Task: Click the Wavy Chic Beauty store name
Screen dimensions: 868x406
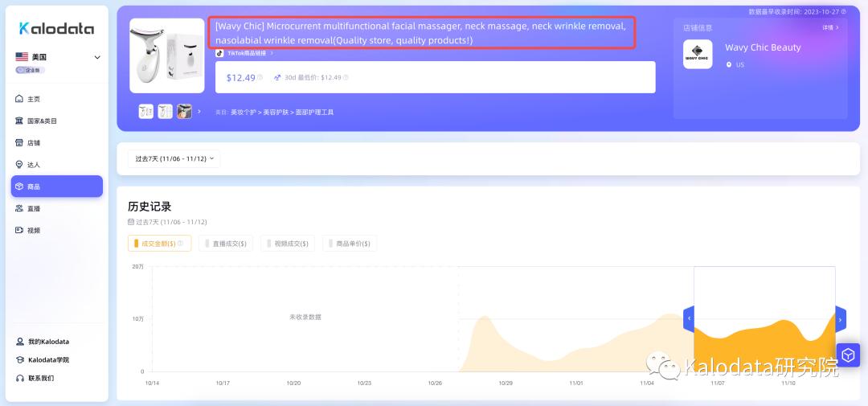Action: point(763,47)
